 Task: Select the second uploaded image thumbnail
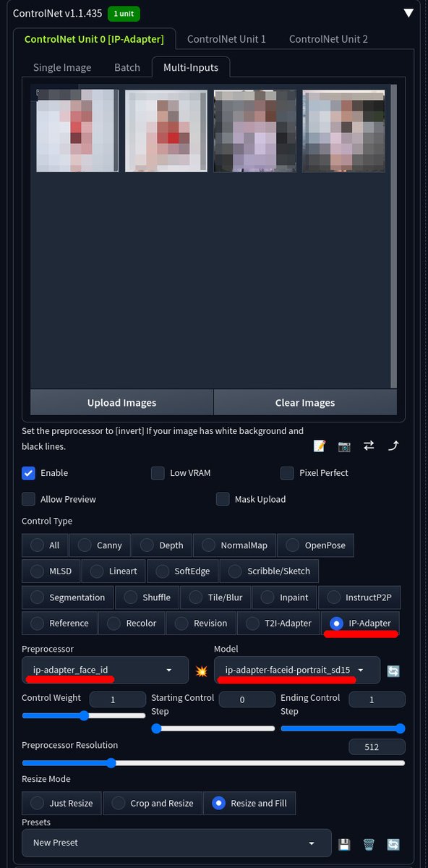tap(166, 131)
